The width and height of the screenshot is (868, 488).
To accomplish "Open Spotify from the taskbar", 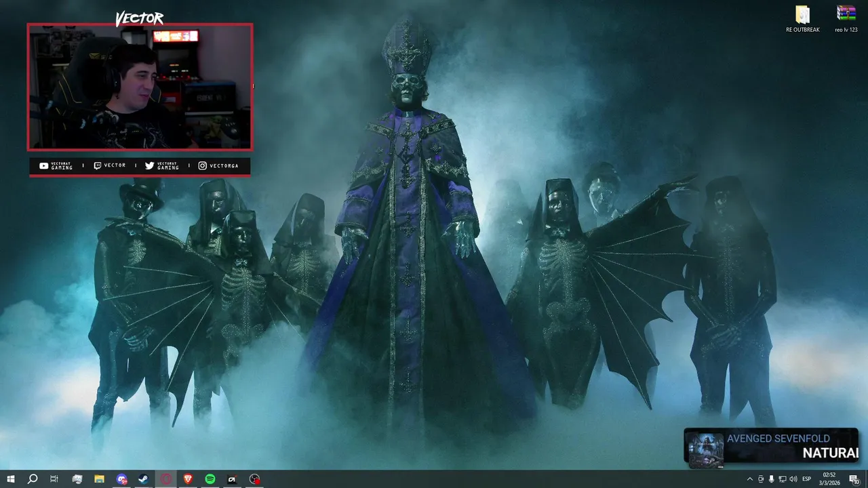I will [210, 479].
